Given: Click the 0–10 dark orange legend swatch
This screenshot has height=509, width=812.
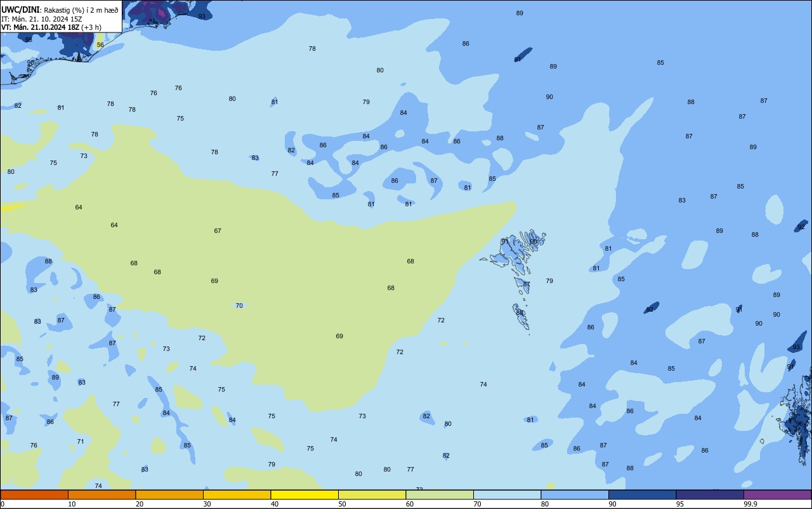Looking at the screenshot, I should 34,494.
